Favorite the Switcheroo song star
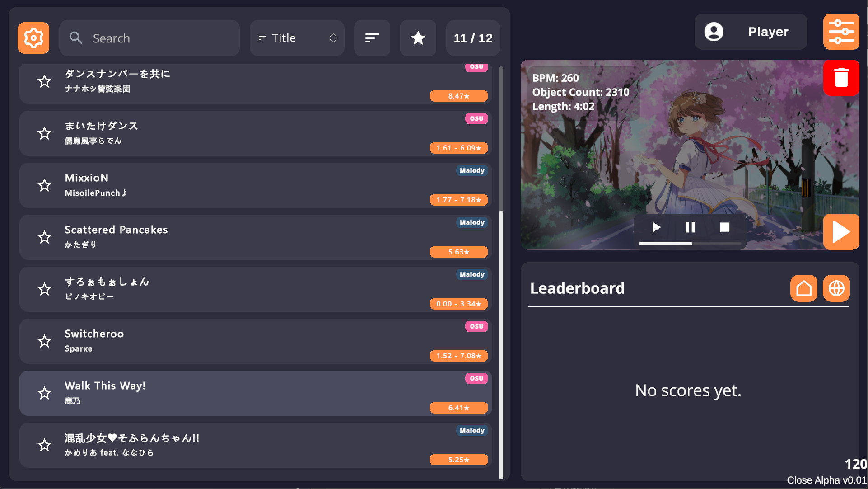 click(x=44, y=341)
